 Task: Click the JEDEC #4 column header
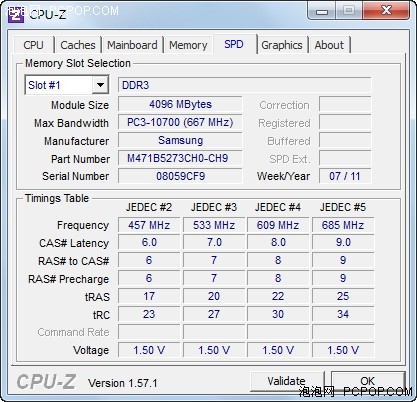tap(278, 207)
